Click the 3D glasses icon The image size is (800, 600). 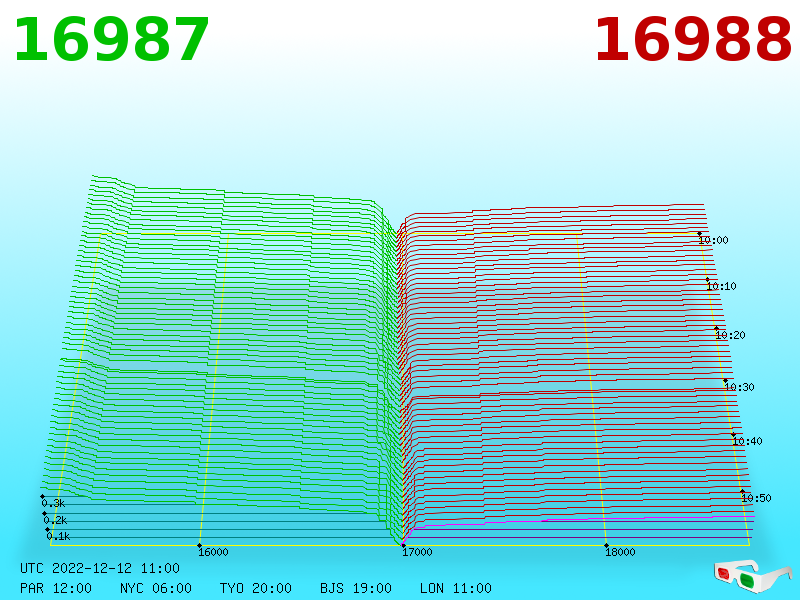[x=753, y=576]
